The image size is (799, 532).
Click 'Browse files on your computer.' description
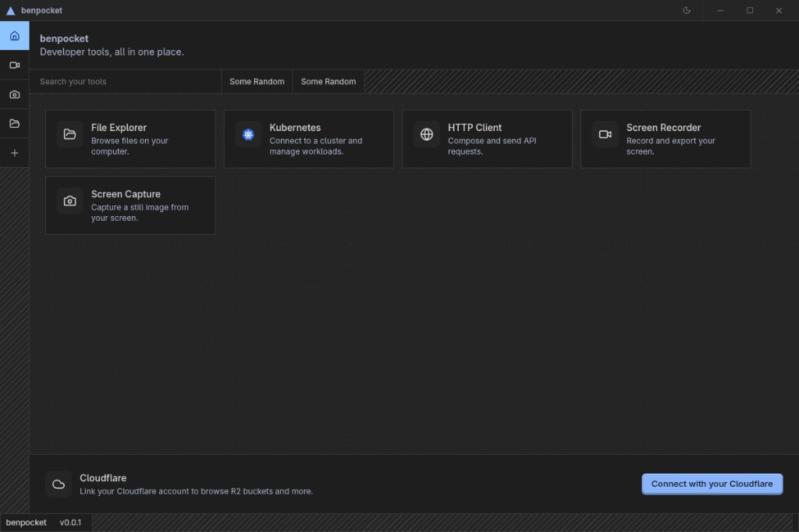pyautogui.click(x=130, y=146)
